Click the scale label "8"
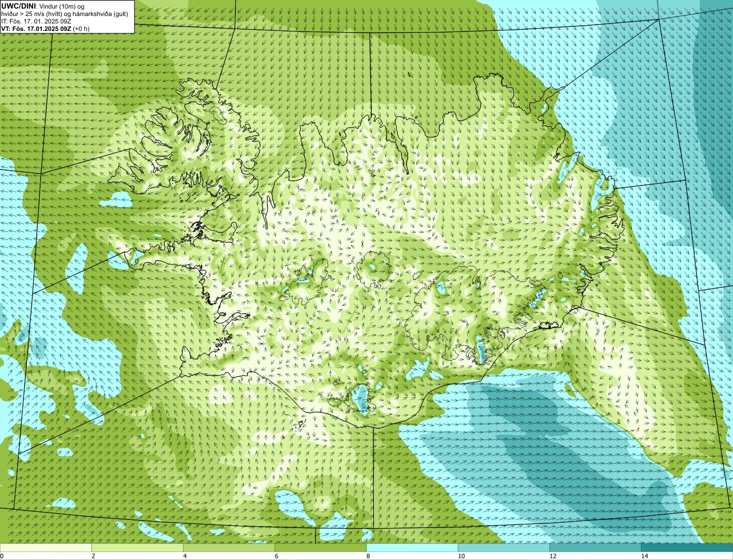The width and height of the screenshot is (733, 560). click(x=368, y=556)
